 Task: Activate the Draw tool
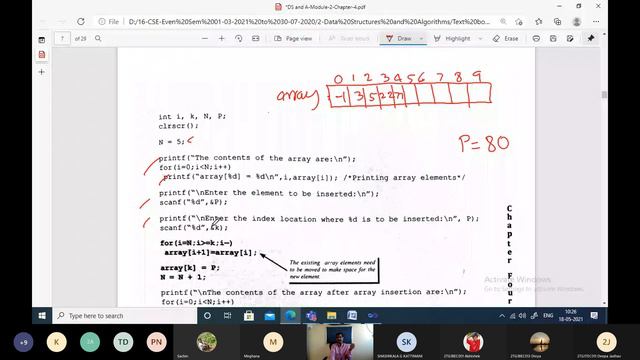tap(398, 38)
